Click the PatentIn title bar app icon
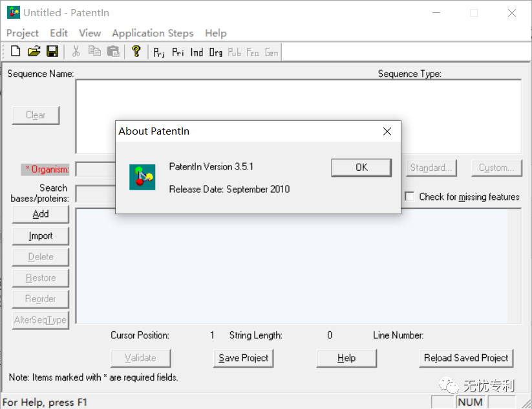Screen dimensions: 532x409 point(13,12)
